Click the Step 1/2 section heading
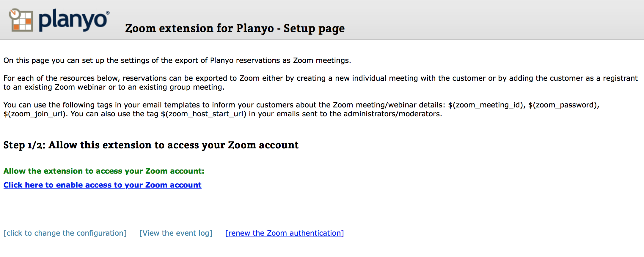The height and width of the screenshot is (257, 644). (151, 145)
